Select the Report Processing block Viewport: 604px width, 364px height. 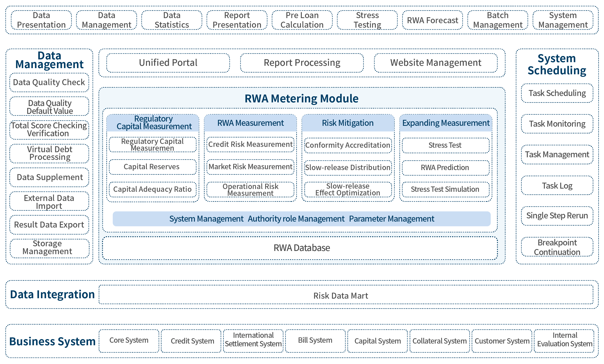302,63
